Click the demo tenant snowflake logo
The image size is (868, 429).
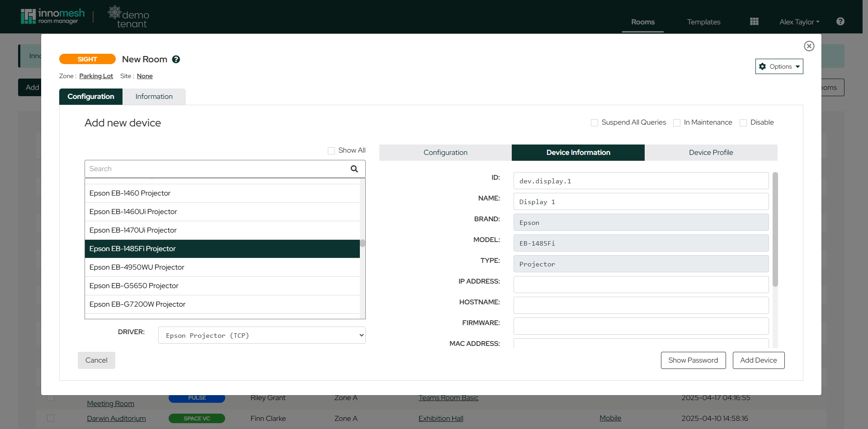[x=128, y=17]
